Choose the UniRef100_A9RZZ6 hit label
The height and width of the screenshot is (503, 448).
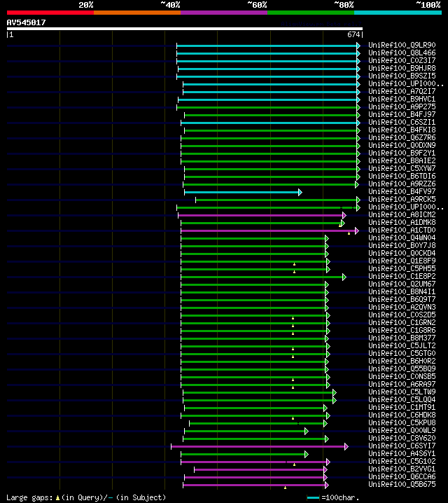click(402, 184)
